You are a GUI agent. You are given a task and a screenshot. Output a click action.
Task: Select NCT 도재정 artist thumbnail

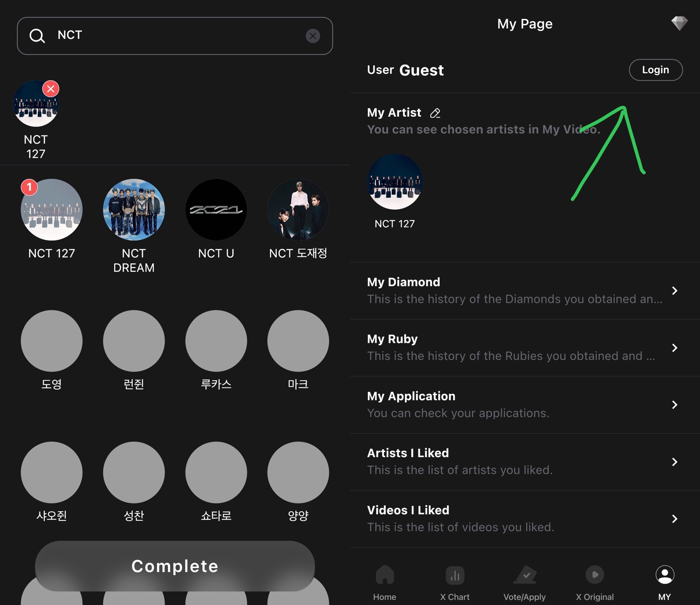pyautogui.click(x=298, y=210)
